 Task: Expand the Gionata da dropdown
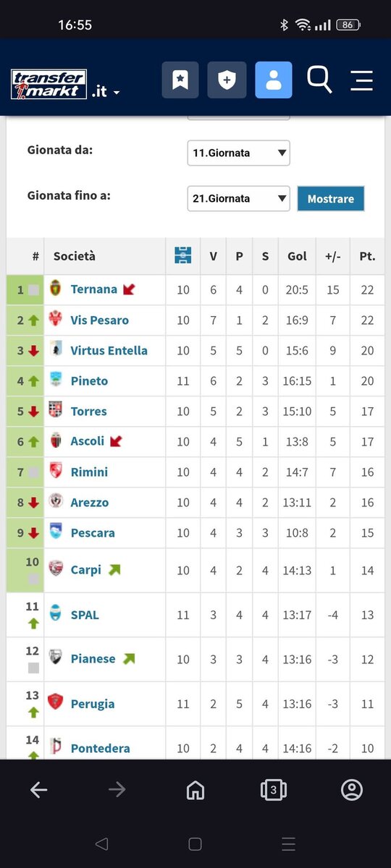(238, 153)
